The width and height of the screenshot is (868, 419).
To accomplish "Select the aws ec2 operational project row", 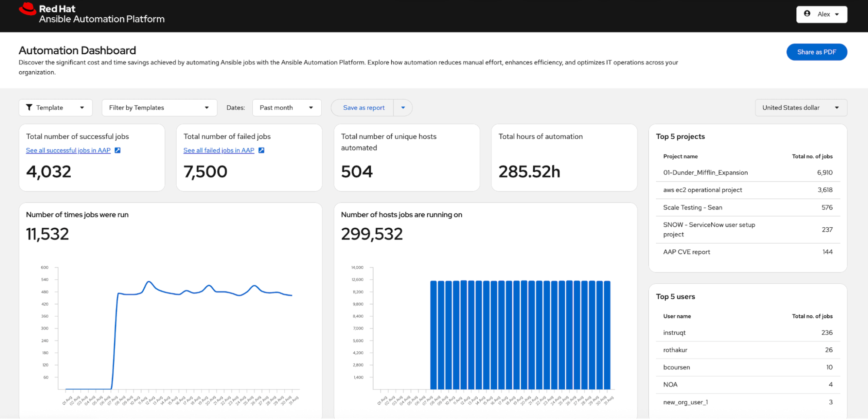I will pos(747,190).
